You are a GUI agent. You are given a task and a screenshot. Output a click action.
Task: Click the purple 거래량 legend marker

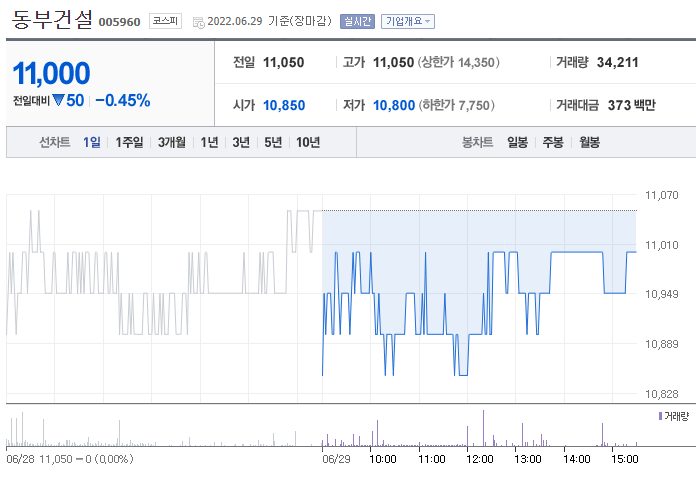coord(660,416)
